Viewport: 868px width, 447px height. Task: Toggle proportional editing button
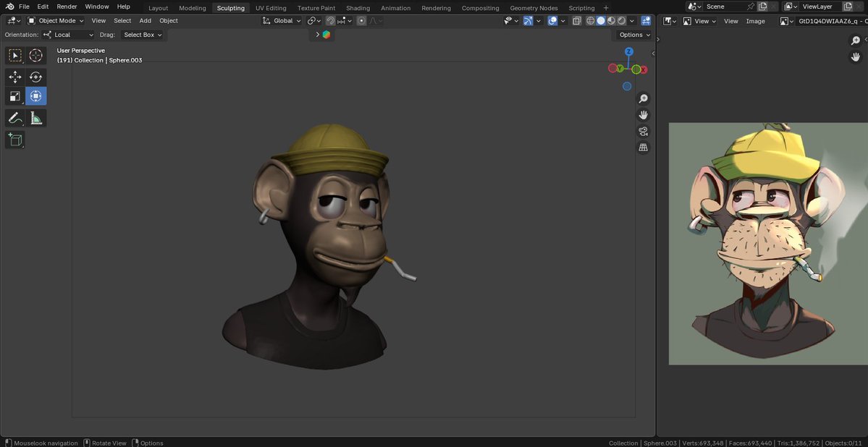point(361,20)
